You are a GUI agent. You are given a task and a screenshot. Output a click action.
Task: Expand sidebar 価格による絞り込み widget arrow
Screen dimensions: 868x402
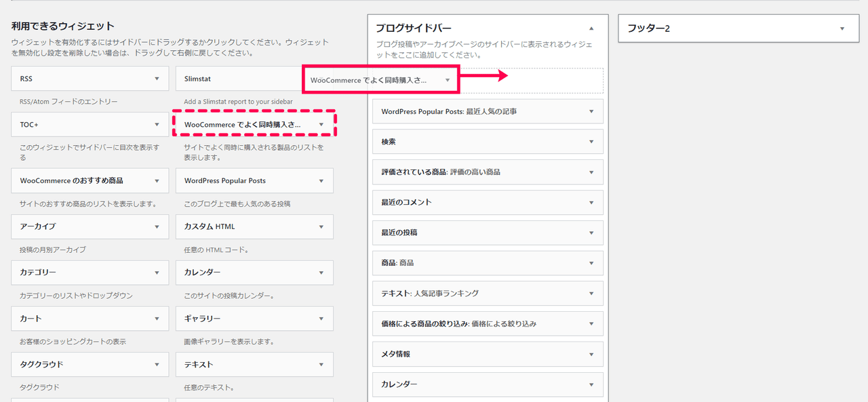[591, 324]
